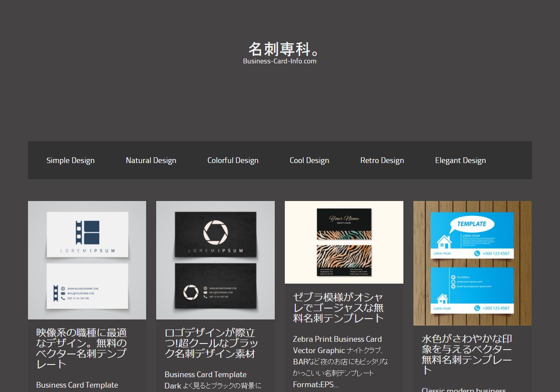This screenshot has height=392, width=560.
Task: Read the ロゴデザインが際立つ black card post
Action: (x=211, y=343)
